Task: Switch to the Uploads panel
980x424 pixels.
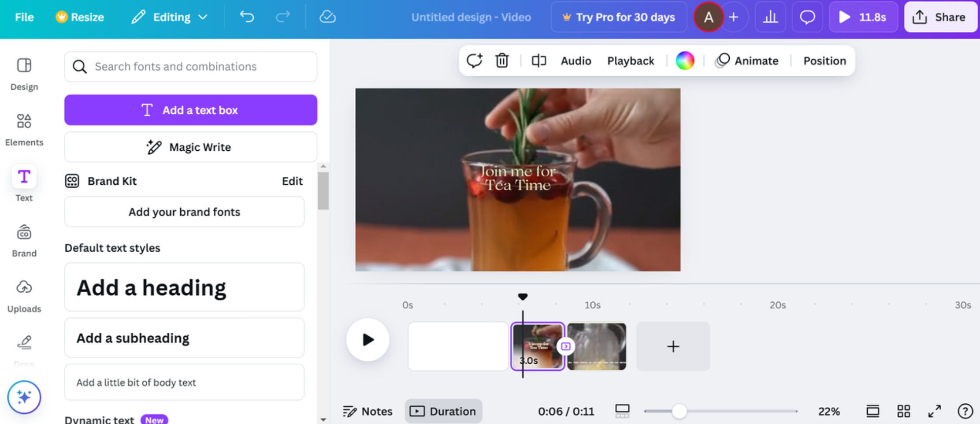Action: (x=24, y=293)
